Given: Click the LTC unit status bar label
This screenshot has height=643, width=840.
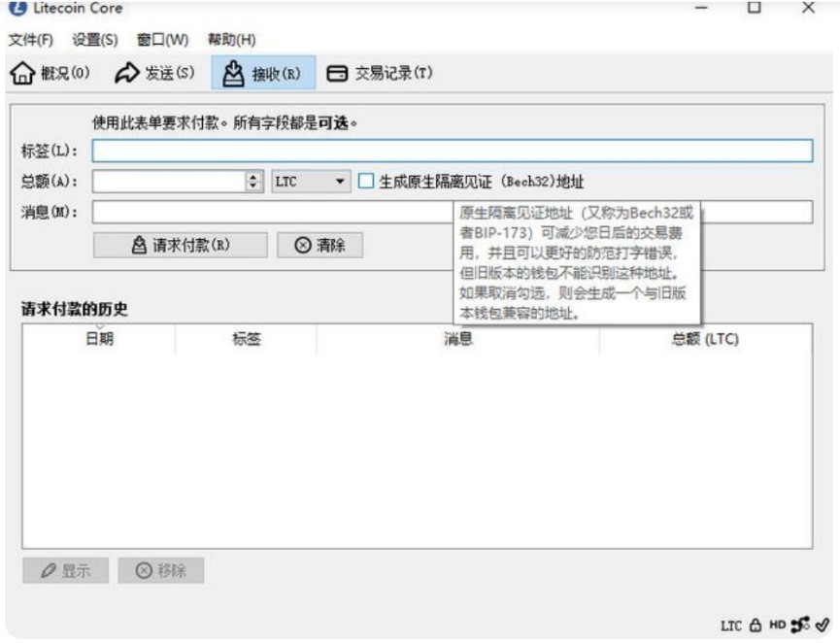Looking at the screenshot, I should (x=730, y=626).
